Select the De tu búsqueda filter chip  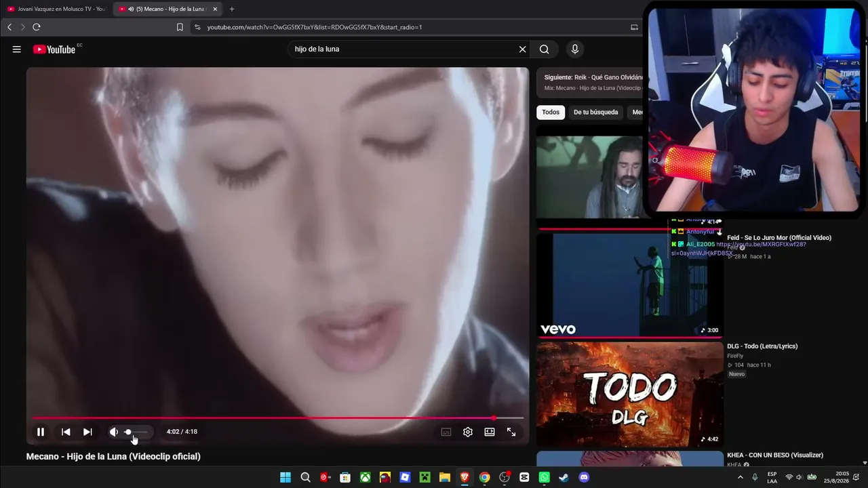click(596, 113)
